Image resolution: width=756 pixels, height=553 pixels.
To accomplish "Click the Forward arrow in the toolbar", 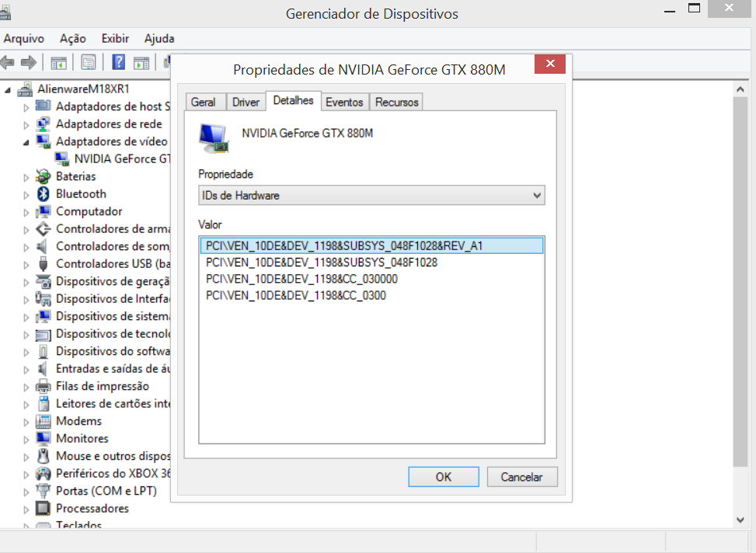I will 29,62.
